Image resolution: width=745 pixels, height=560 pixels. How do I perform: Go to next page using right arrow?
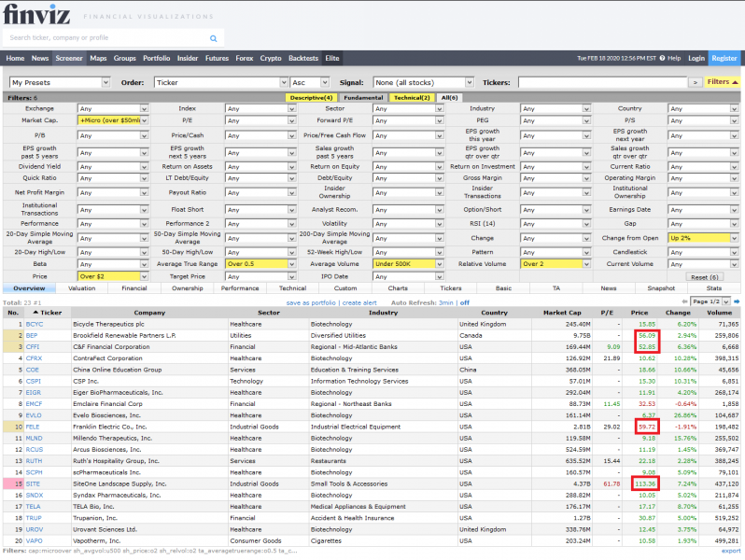pyautogui.click(x=737, y=301)
